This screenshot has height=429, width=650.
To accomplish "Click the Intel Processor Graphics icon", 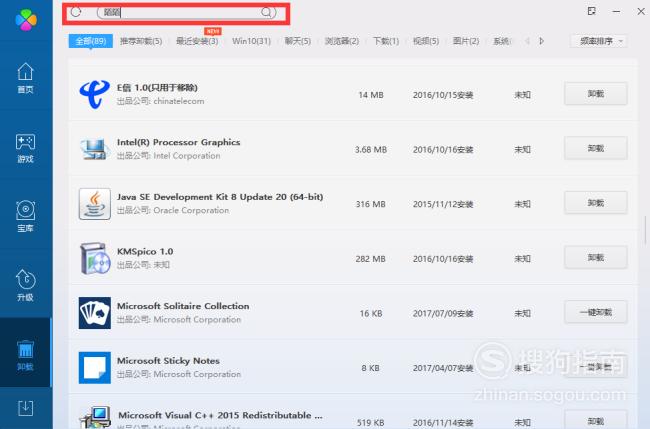I will (x=95, y=149).
